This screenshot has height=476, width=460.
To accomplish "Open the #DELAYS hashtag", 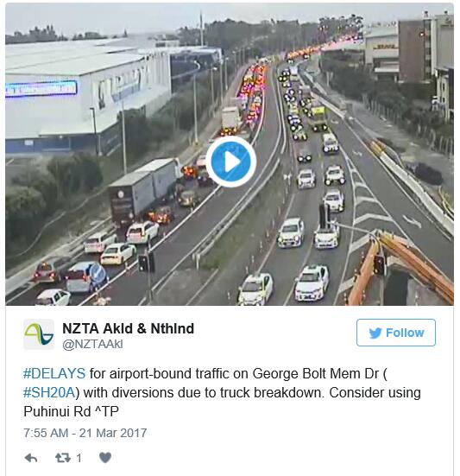I will click(54, 373).
